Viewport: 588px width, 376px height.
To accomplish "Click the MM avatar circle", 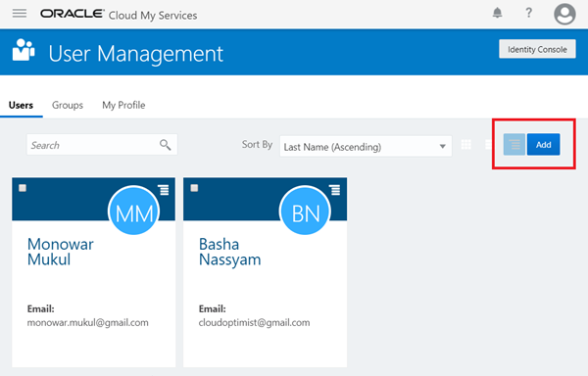I will (134, 211).
